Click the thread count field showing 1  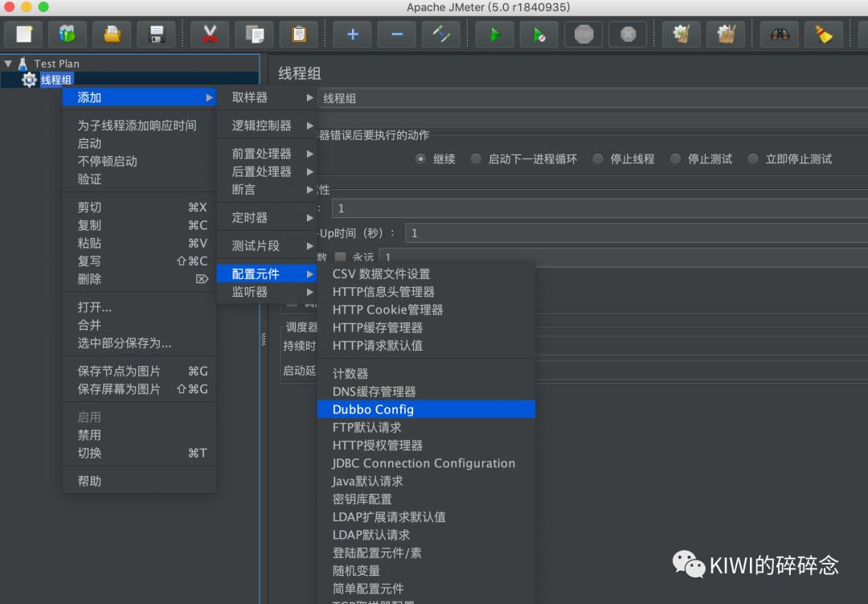[600, 208]
